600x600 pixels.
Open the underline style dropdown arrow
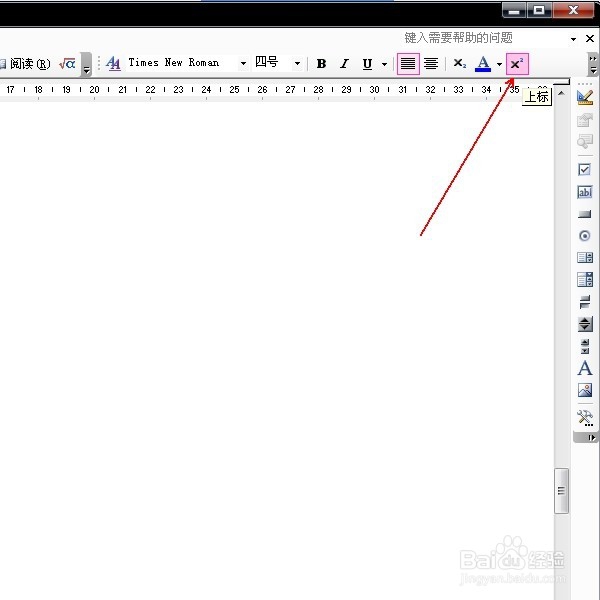pos(385,64)
